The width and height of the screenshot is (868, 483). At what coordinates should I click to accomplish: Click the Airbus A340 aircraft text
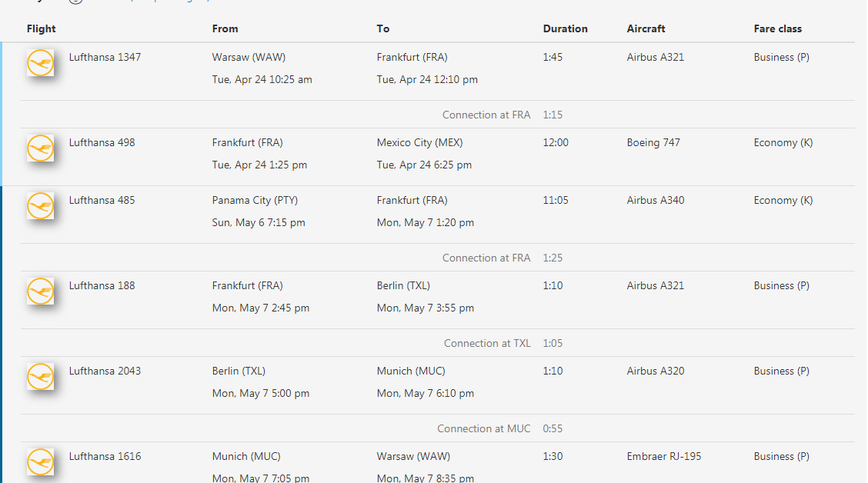tap(656, 200)
